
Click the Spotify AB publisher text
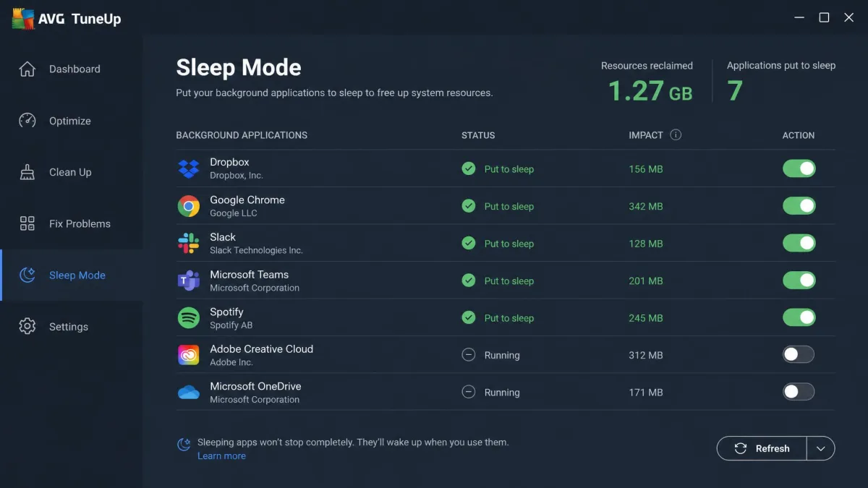click(x=231, y=325)
